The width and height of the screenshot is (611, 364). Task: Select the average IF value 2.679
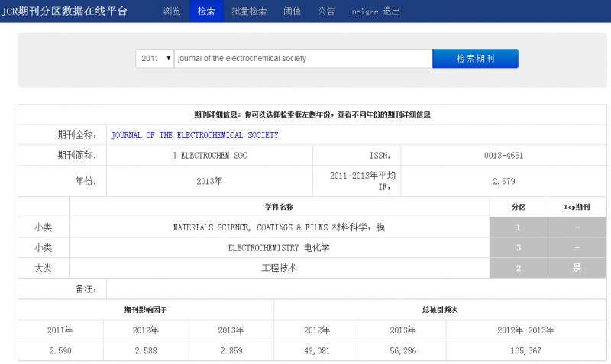point(503,181)
